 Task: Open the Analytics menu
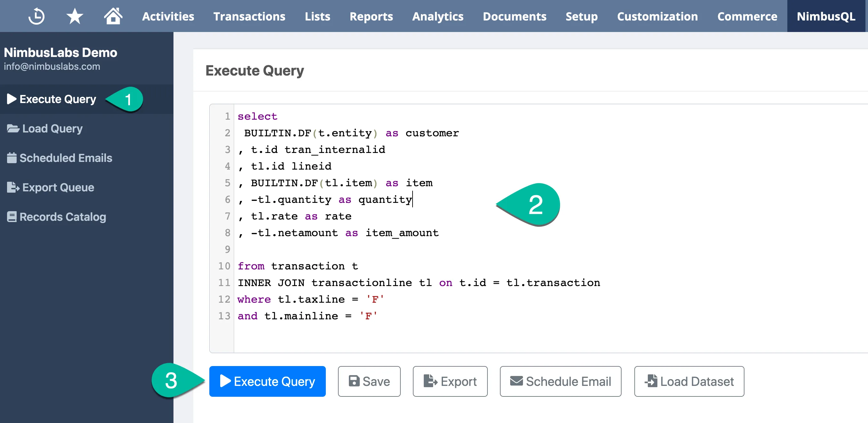(438, 16)
